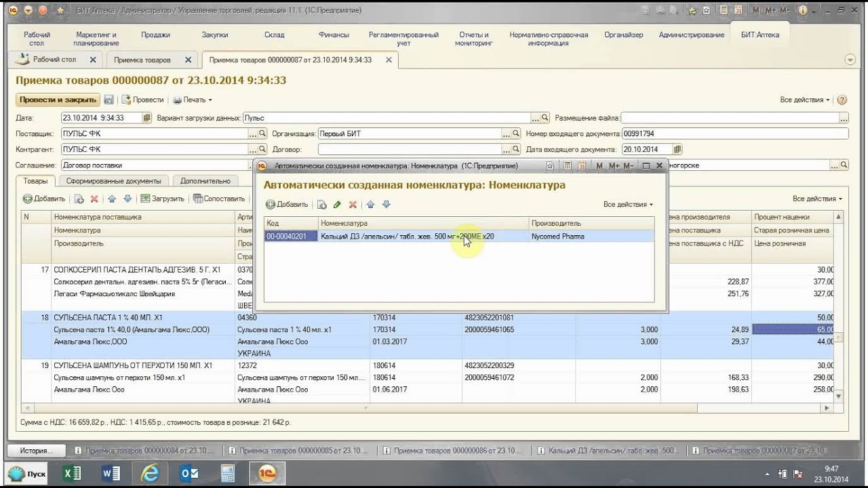Switch to Сформированные документы tab
This screenshot has height=488, width=868.
(x=113, y=181)
